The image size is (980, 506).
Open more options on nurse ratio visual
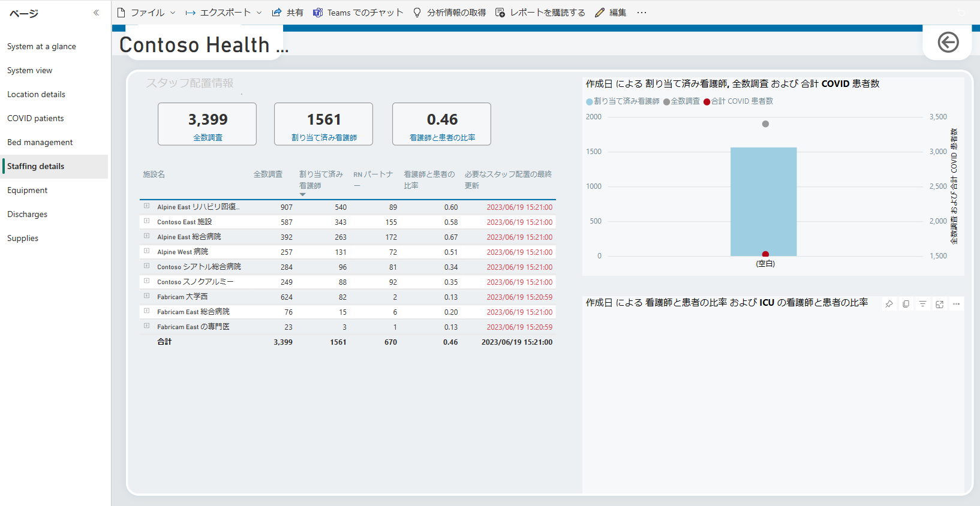(x=956, y=304)
